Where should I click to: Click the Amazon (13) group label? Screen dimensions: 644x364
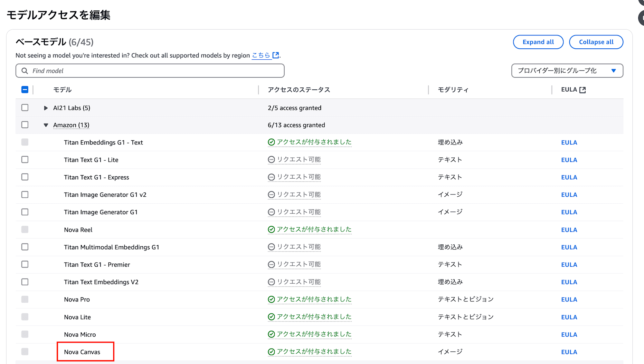(71, 125)
